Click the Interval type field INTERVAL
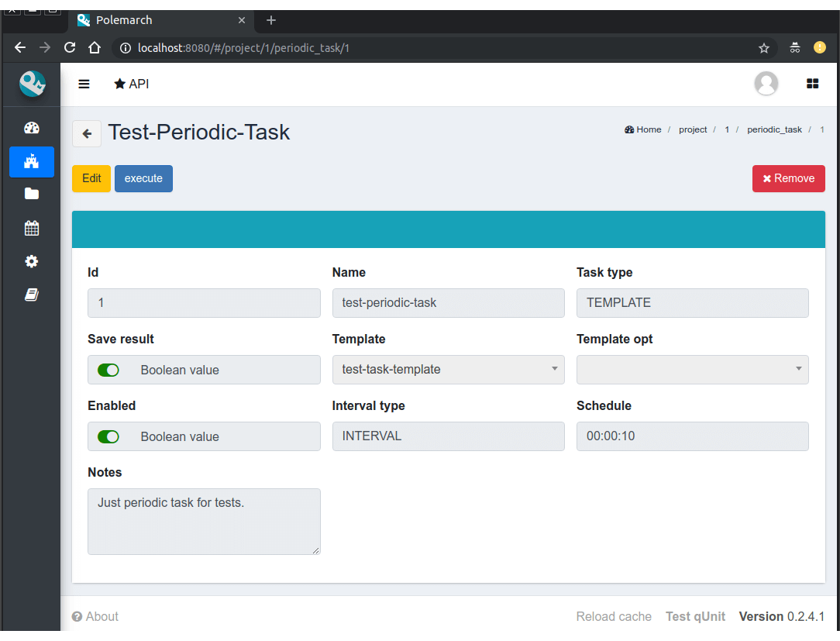Image resolution: width=840 pixels, height=641 pixels. [449, 436]
